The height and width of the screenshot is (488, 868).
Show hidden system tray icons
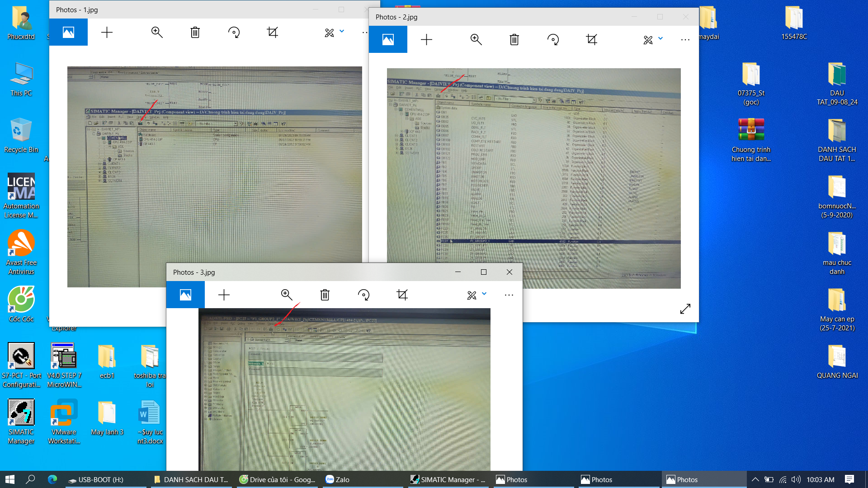point(755,479)
